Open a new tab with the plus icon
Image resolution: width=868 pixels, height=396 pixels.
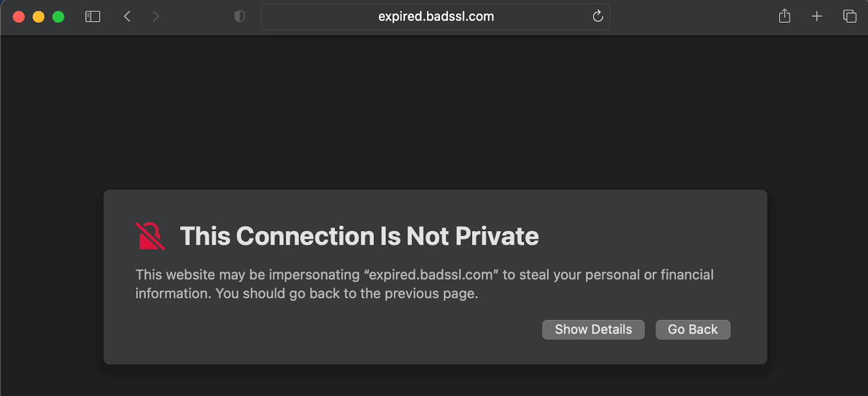coord(816,16)
